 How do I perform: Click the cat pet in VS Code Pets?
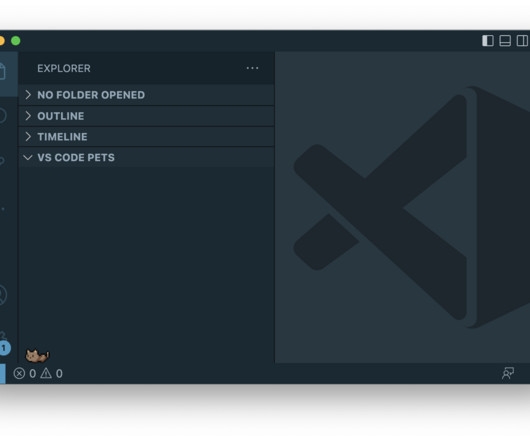37,355
